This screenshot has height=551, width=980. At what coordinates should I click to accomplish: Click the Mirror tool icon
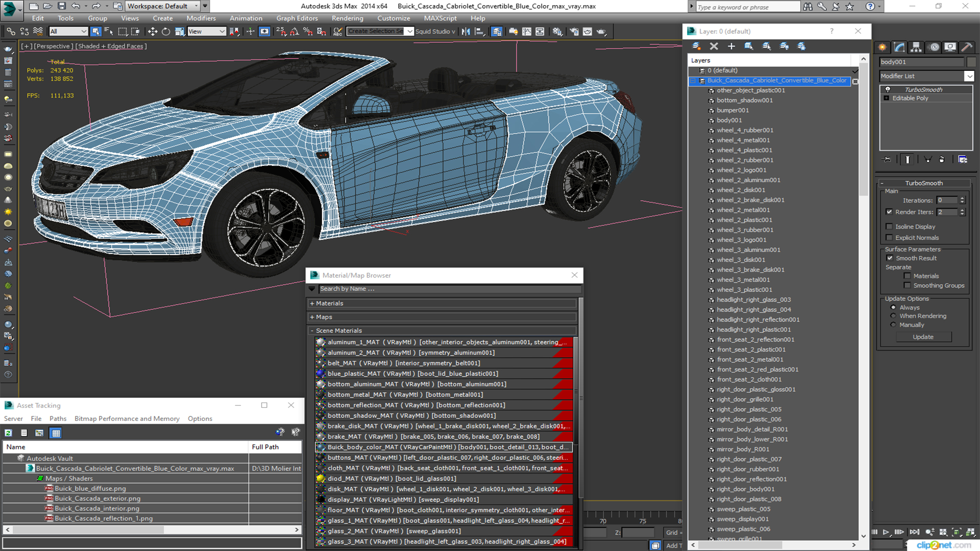coord(465,32)
